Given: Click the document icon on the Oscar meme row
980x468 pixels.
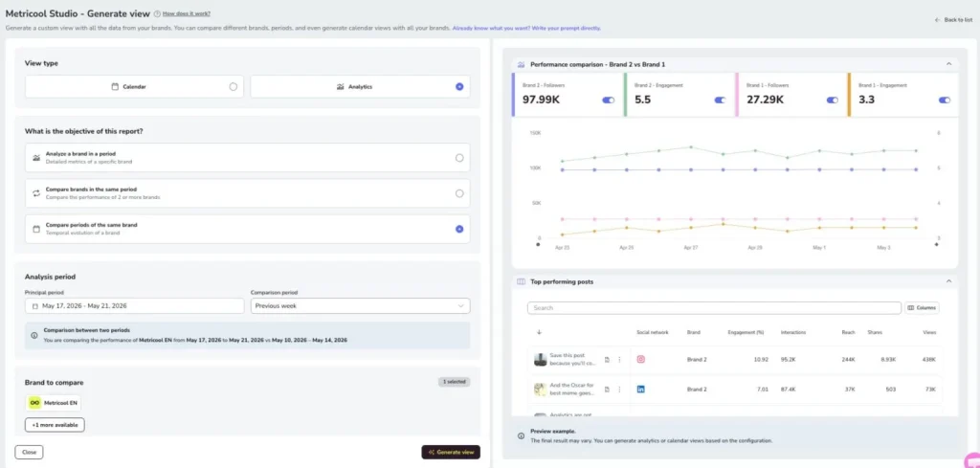Looking at the screenshot, I should pos(606,390).
